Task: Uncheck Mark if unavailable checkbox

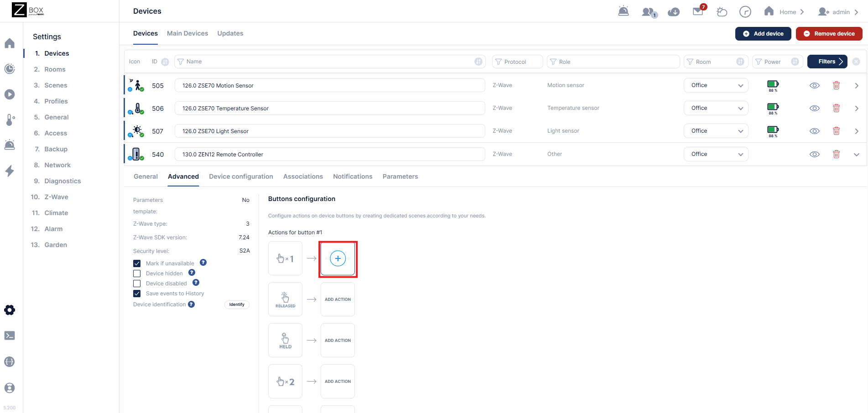Action: [x=137, y=263]
